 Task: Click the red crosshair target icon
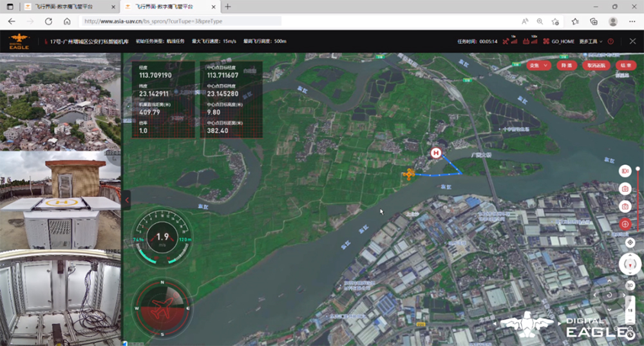coord(625,224)
